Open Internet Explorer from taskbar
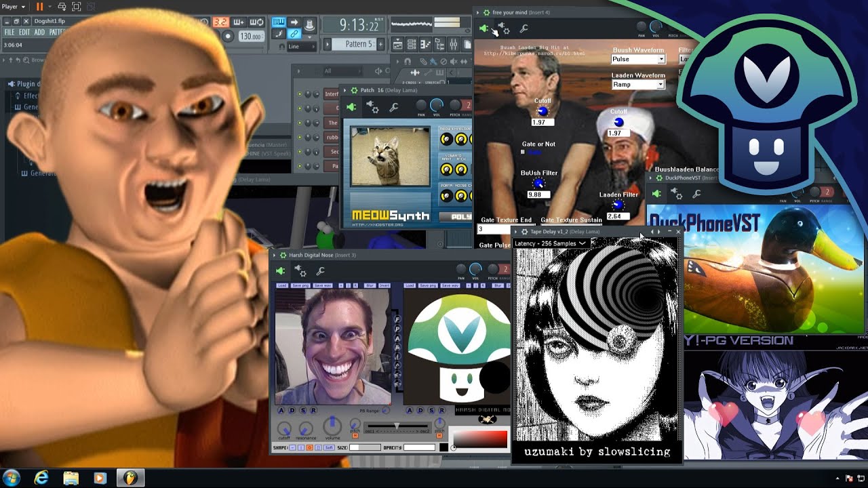The width and height of the screenshot is (868, 488). pos(42,478)
